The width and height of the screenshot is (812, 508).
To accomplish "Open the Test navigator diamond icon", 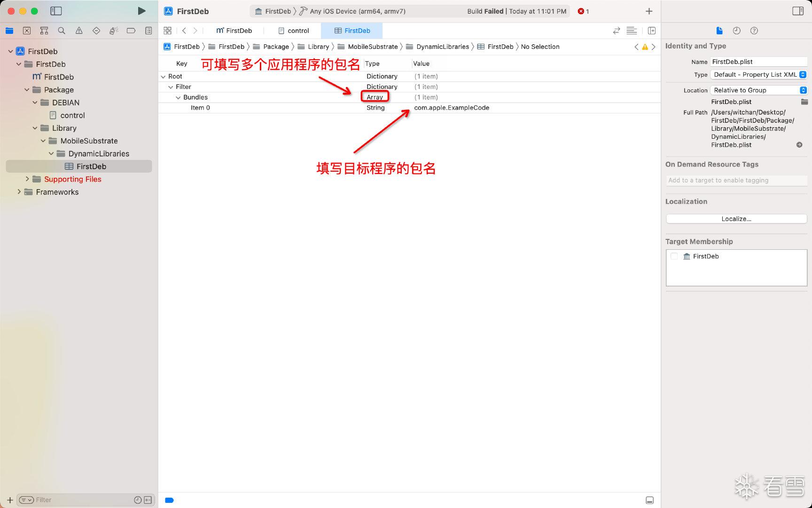I will tap(96, 31).
